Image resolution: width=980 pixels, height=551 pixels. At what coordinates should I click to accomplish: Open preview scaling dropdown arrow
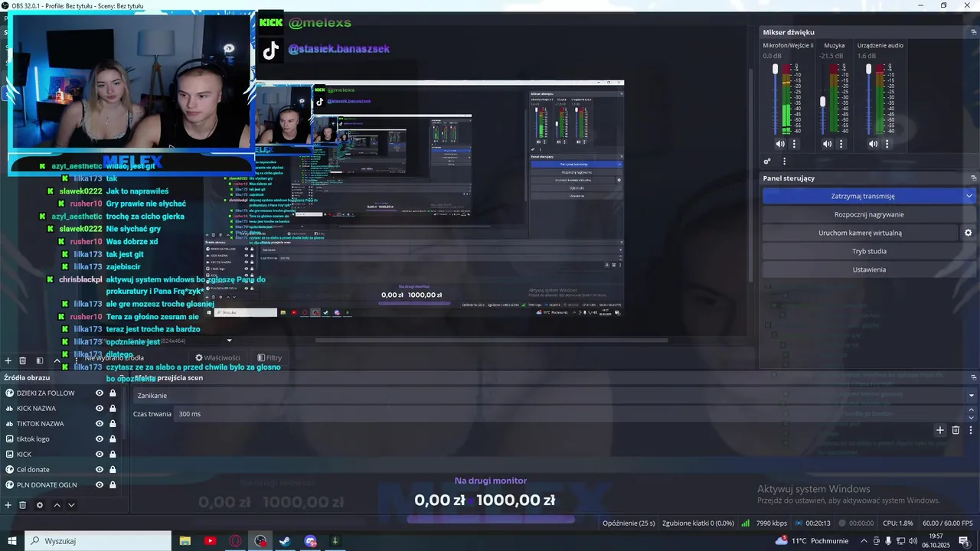[x=229, y=341]
